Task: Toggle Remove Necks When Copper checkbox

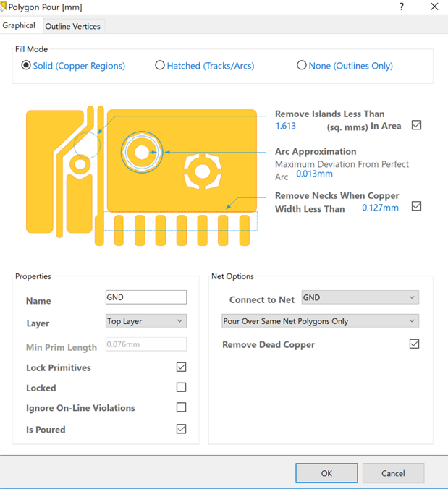Action: [416, 206]
